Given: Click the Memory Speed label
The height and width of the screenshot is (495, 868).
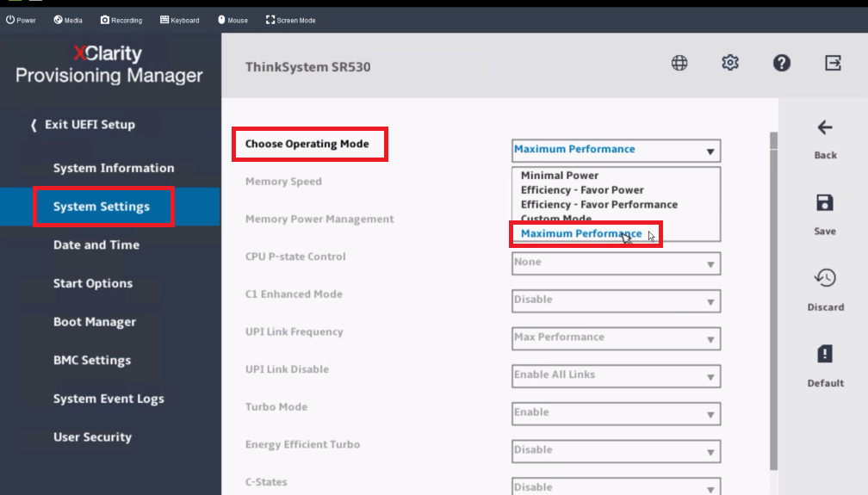Looking at the screenshot, I should click(283, 182).
